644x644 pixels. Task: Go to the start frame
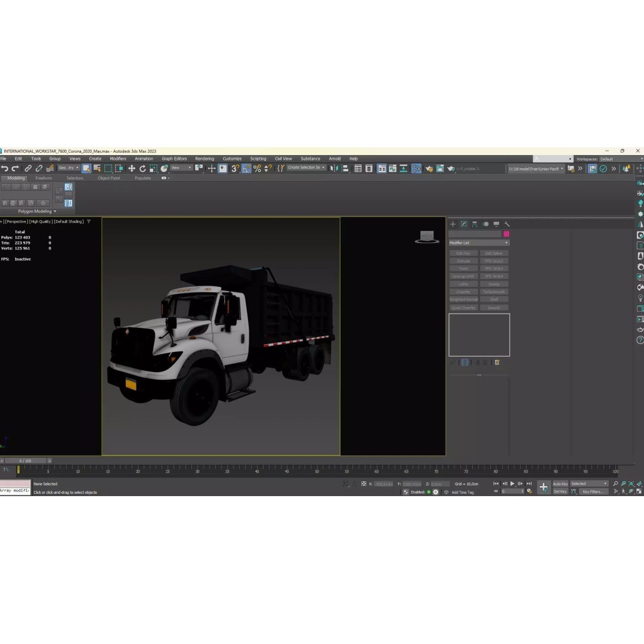click(x=496, y=484)
